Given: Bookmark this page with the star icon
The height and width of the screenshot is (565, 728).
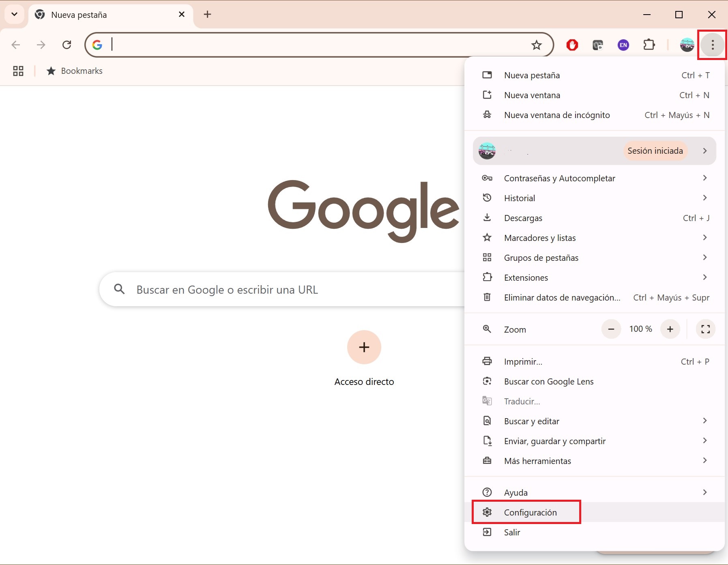Looking at the screenshot, I should tap(536, 45).
